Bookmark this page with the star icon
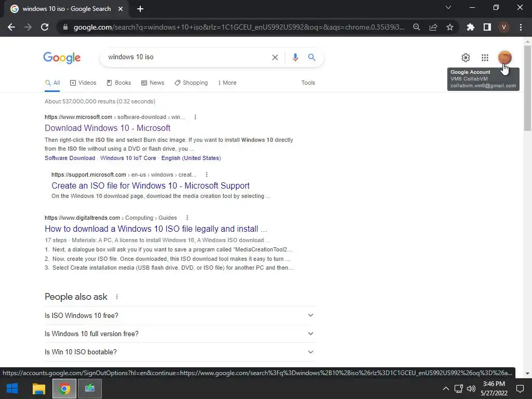The height and width of the screenshot is (399, 532). 450,27
